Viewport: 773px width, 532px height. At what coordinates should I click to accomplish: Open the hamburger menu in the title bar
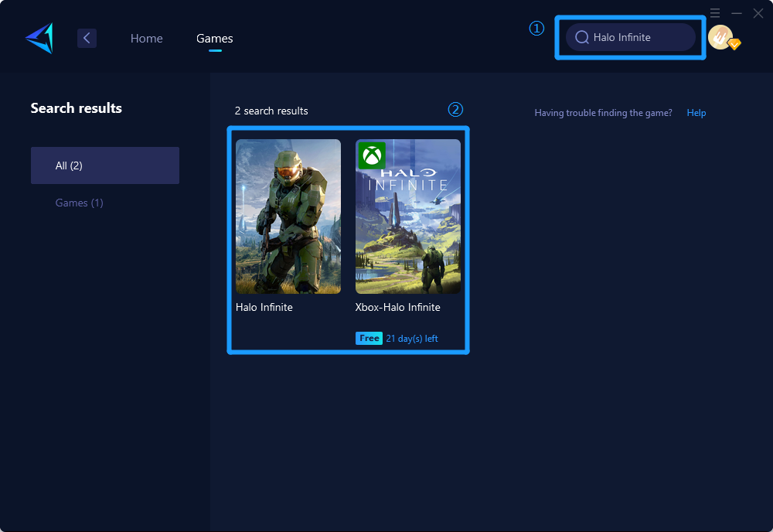pyautogui.click(x=715, y=13)
